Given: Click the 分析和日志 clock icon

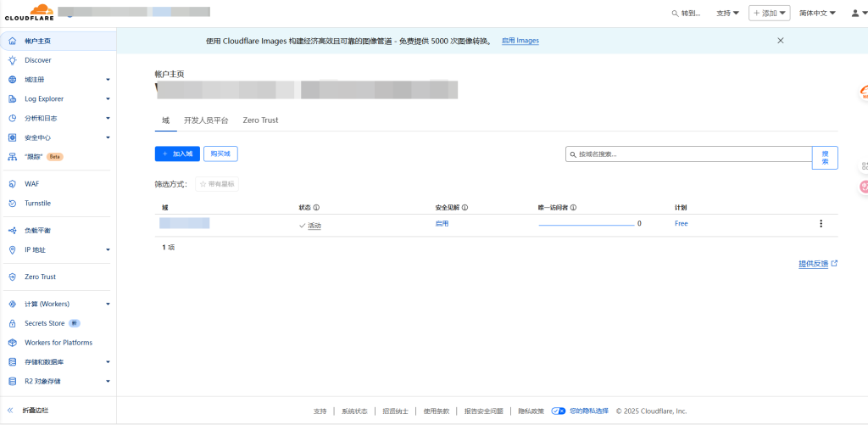Looking at the screenshot, I should 13,119.
